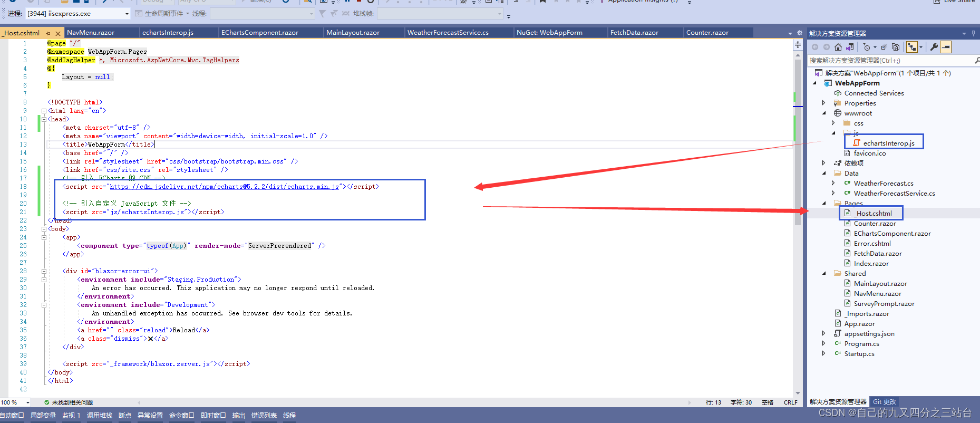Collapse the Data folder node
This screenshot has height=423, width=980.
pos(824,173)
